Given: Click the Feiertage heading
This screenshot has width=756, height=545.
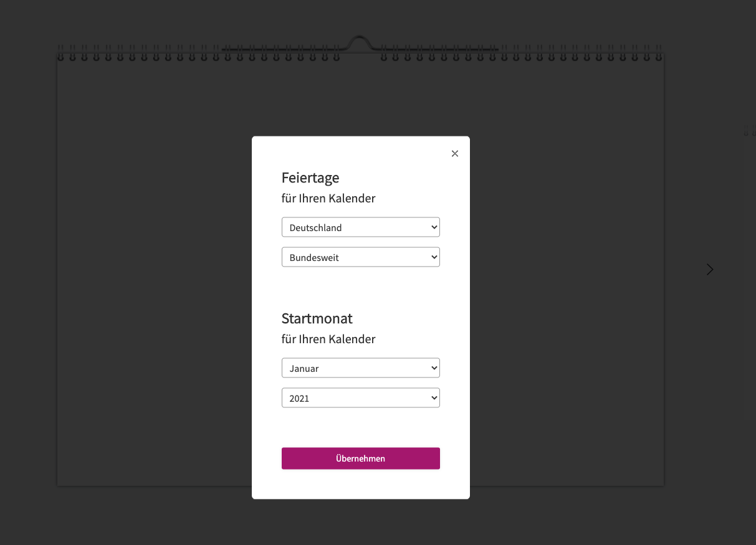Looking at the screenshot, I should pos(310,178).
